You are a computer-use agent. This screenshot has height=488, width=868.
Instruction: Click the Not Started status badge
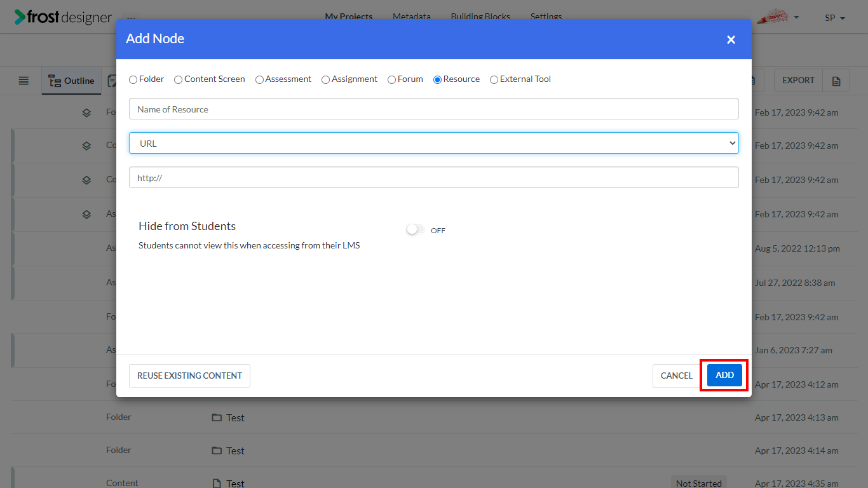(699, 483)
